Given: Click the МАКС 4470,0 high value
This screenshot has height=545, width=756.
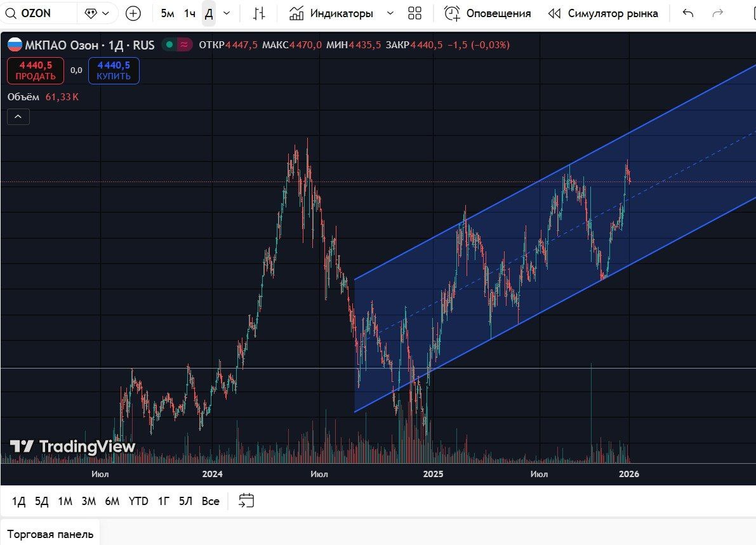Looking at the screenshot, I should [x=292, y=45].
